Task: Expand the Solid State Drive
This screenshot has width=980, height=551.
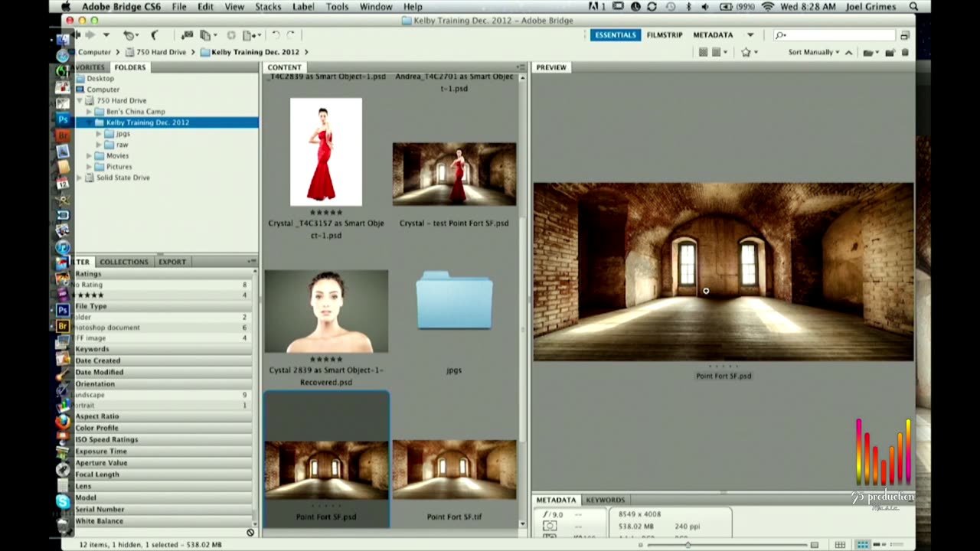Action: [x=79, y=178]
